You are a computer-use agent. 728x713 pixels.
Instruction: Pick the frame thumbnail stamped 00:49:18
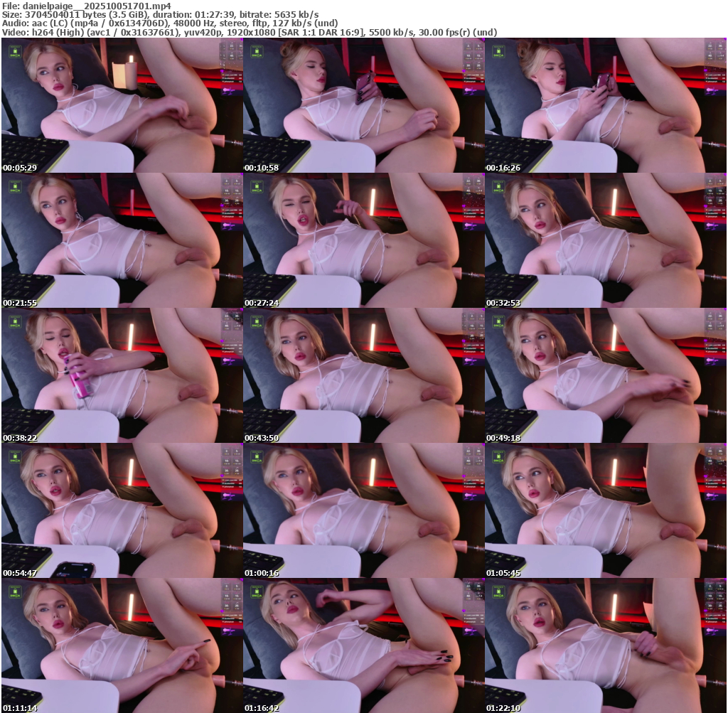click(x=606, y=375)
